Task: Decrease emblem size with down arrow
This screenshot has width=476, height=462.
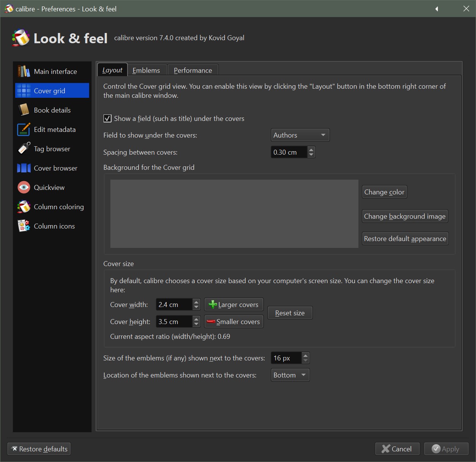Action: [305, 361]
